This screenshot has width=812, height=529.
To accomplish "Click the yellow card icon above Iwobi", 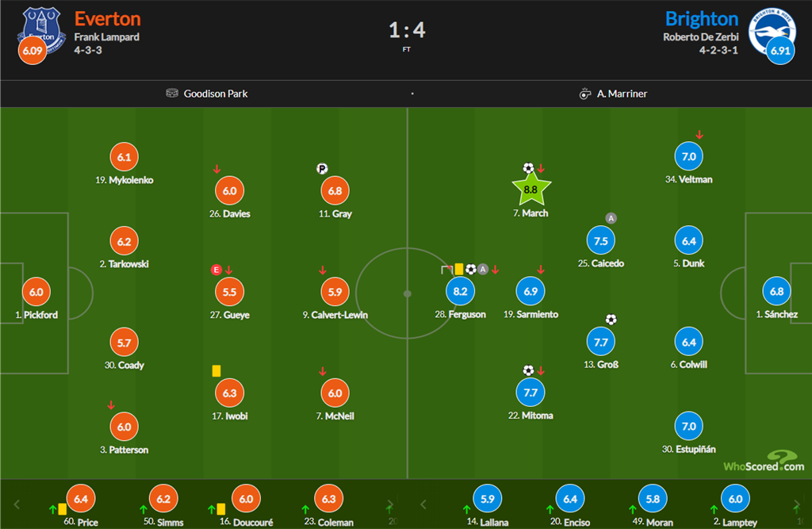I will coord(216,370).
